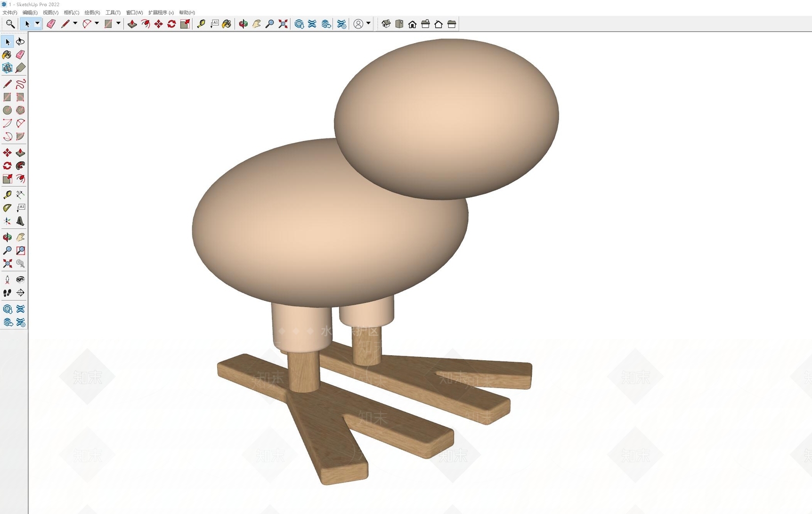Activate the Position Camera tool
This screenshot has width=812, height=514.
coord(7,280)
